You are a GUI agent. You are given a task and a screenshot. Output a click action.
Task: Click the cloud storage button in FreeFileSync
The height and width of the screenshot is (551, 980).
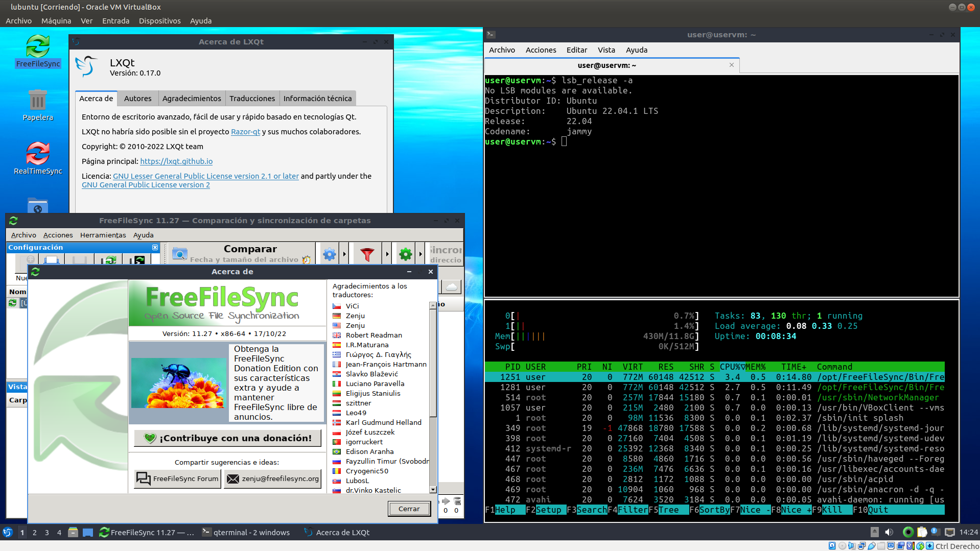click(x=452, y=286)
